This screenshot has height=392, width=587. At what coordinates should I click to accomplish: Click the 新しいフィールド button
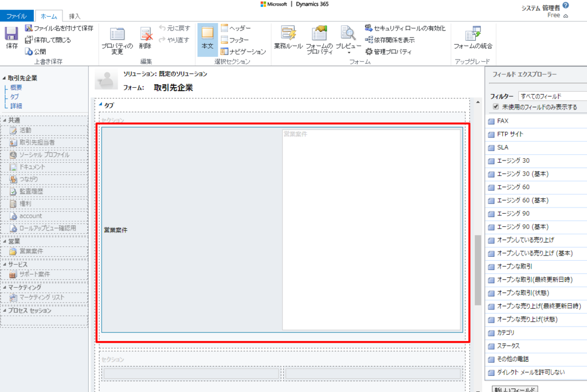tap(515, 389)
